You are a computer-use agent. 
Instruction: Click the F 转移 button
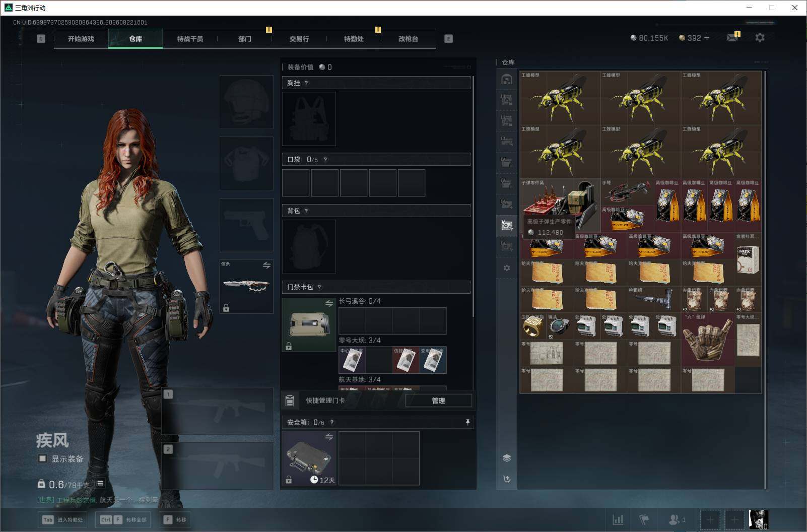click(x=175, y=519)
